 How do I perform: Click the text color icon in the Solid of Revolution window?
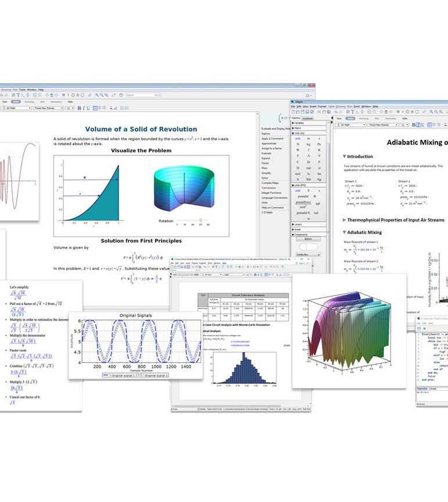110,108
